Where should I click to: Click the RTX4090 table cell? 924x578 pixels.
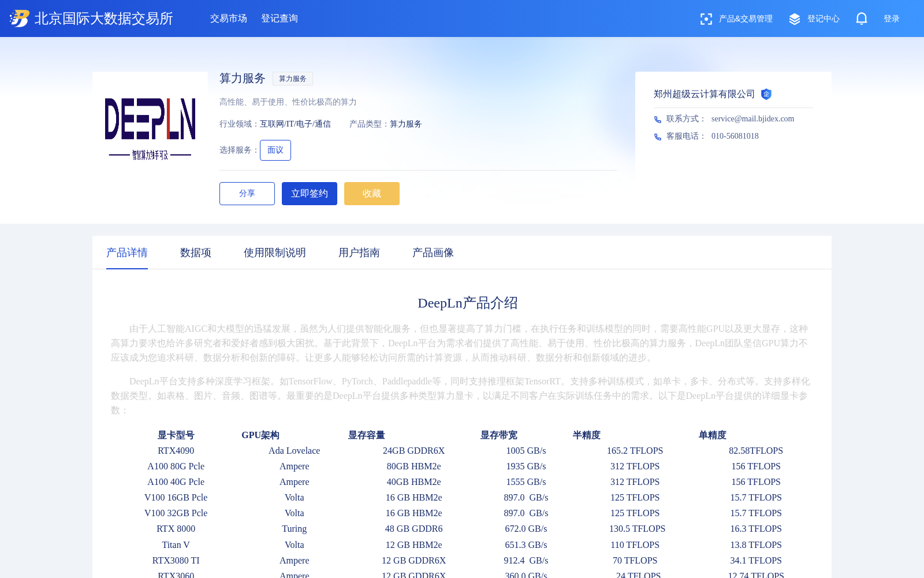[x=176, y=451]
